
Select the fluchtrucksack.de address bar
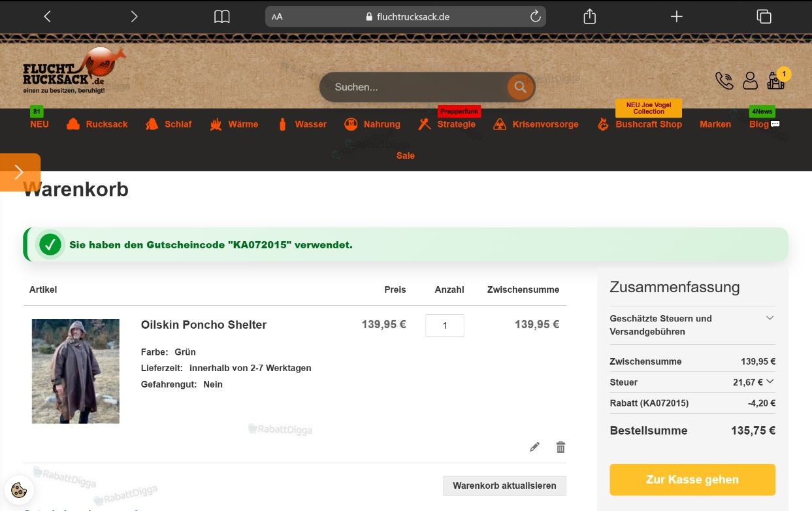coord(406,16)
